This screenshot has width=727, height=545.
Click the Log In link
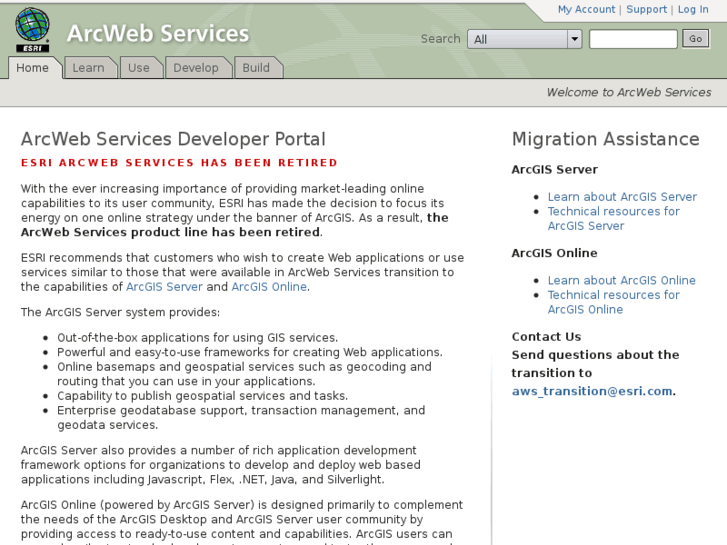pos(693,9)
